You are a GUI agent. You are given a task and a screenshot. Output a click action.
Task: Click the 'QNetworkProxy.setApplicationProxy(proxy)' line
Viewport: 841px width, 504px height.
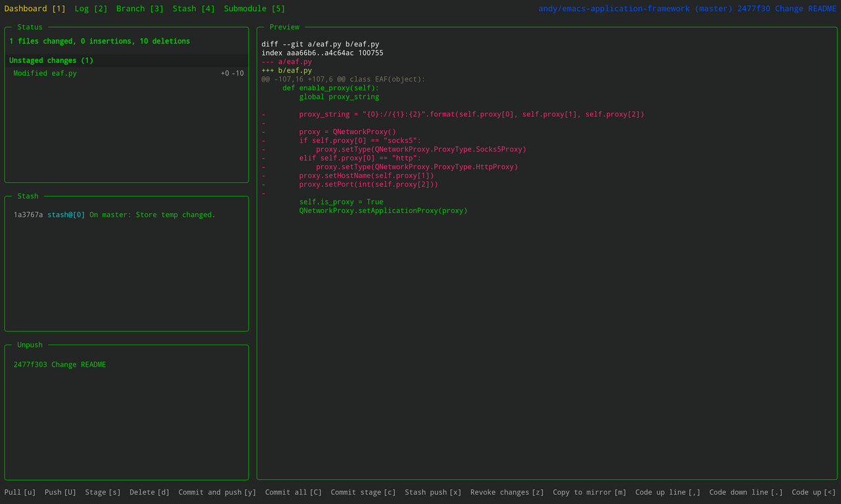(383, 211)
